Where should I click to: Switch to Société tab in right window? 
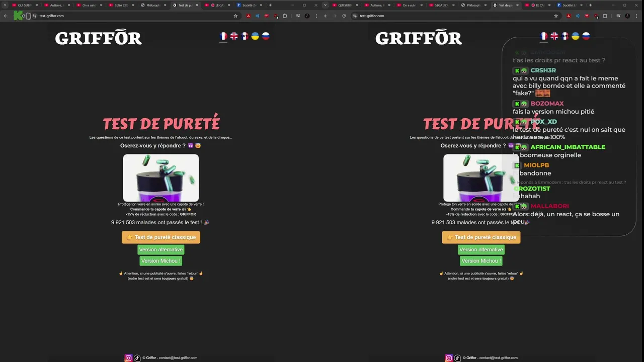pyautogui.click(x=569, y=5)
